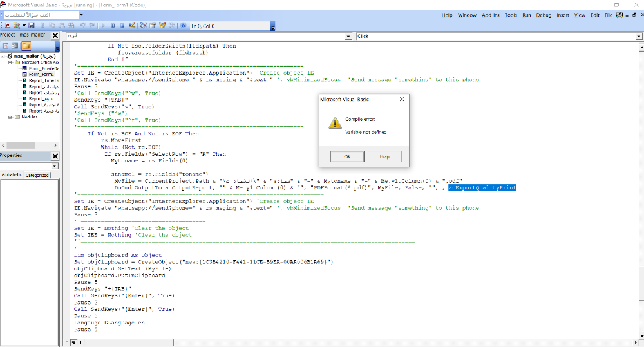The width and height of the screenshot is (644, 347).
Task: Click the Cut scissors icon
Action: coord(43,26)
